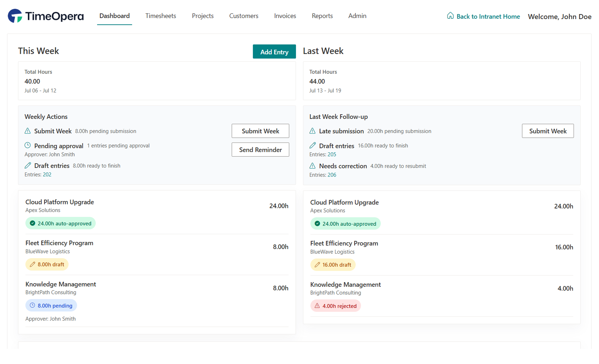Send Reminder to the approver
Image resolution: width=599 pixels, height=364 pixels.
tap(260, 150)
